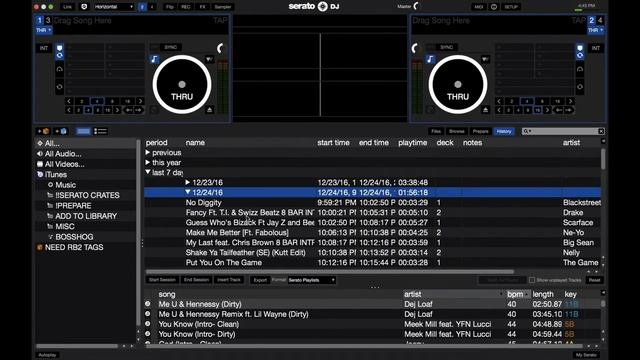Screen dimensions: 640x360
Task: Expand the previous history period
Action: (148, 152)
